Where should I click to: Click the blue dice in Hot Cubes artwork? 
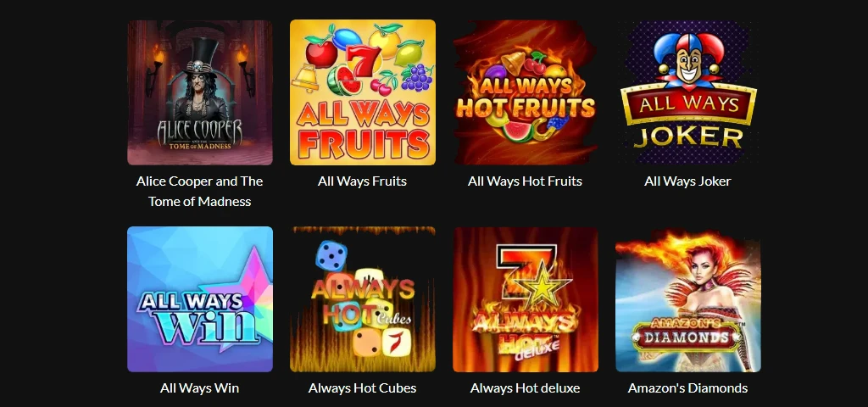click(x=331, y=256)
